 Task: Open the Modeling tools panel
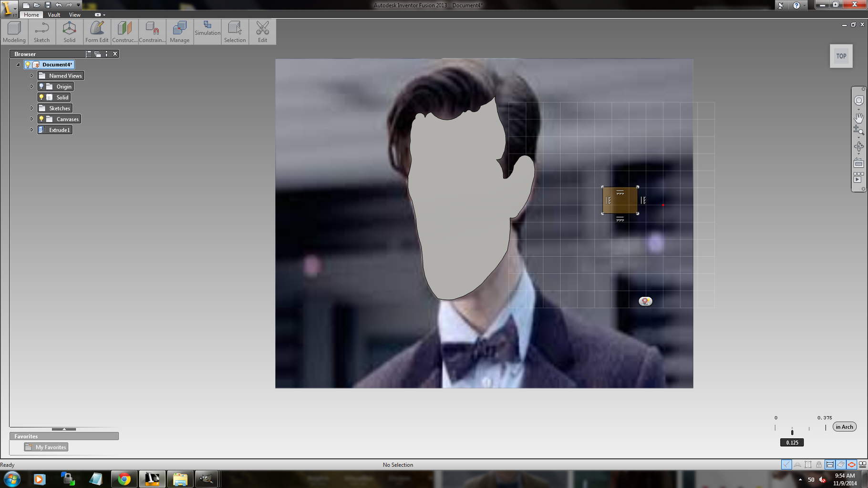coord(14,32)
